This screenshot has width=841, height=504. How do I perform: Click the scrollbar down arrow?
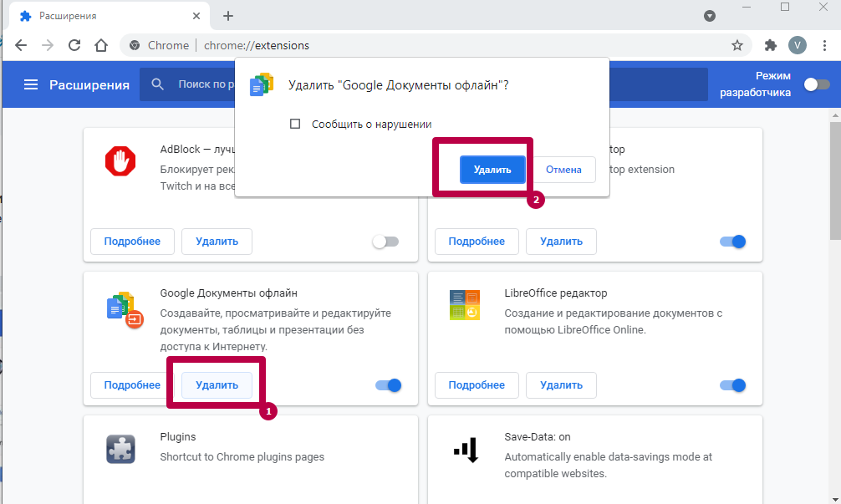coord(835,499)
